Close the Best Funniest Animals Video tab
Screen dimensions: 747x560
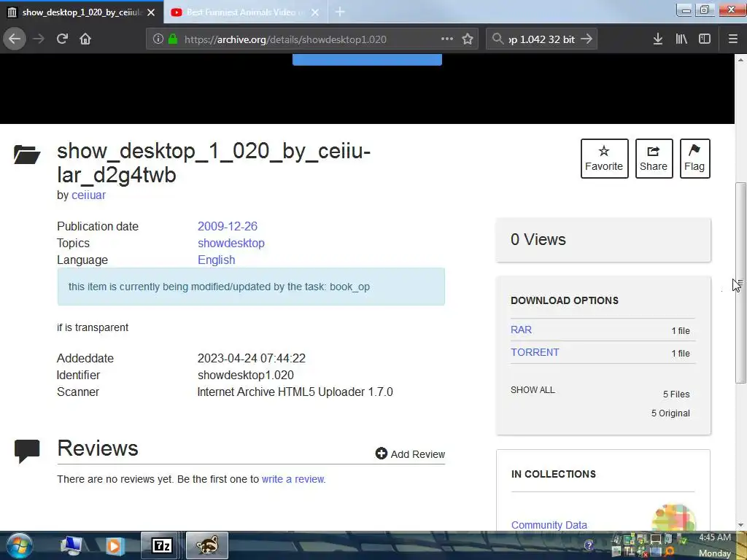point(315,12)
